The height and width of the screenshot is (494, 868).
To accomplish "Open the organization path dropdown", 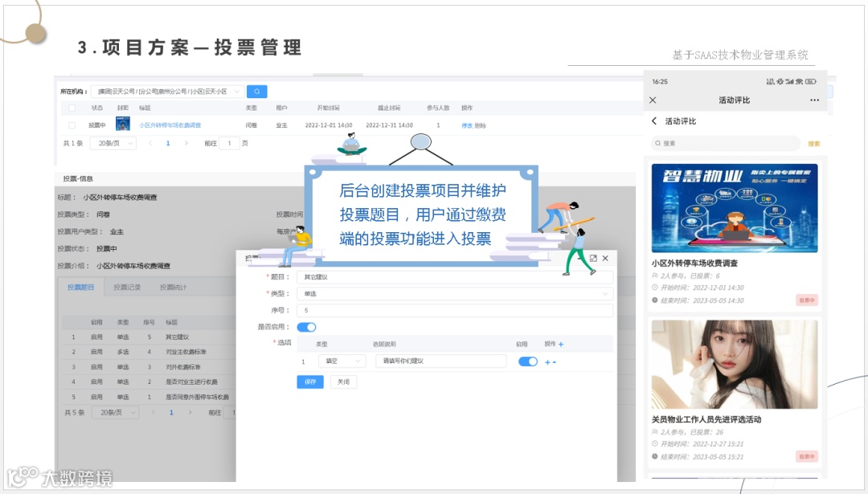I will point(168,92).
